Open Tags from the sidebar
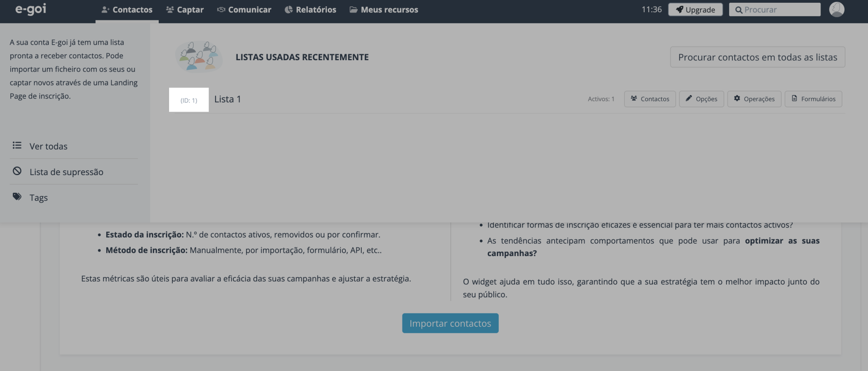868x371 pixels. tap(38, 198)
